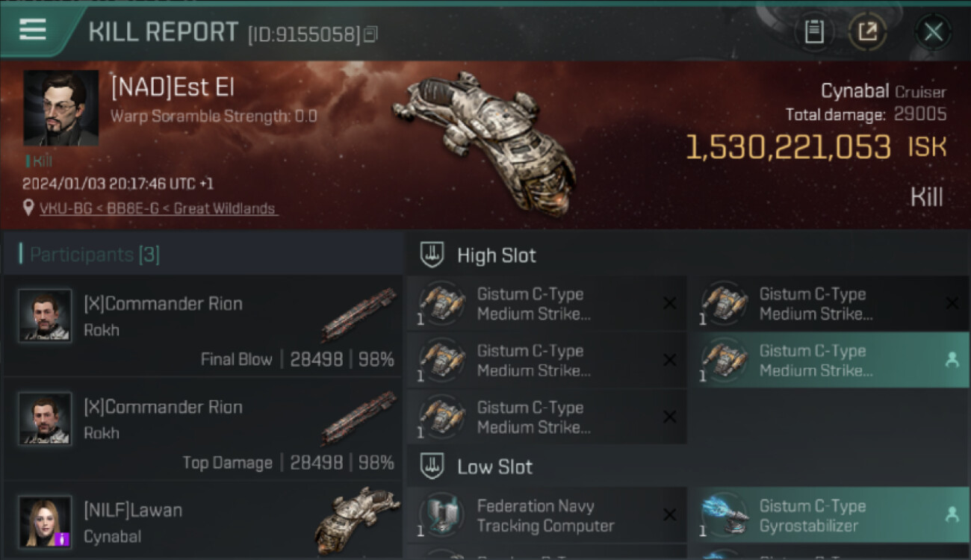
Task: Copy the kill report ID
Action: (x=370, y=34)
